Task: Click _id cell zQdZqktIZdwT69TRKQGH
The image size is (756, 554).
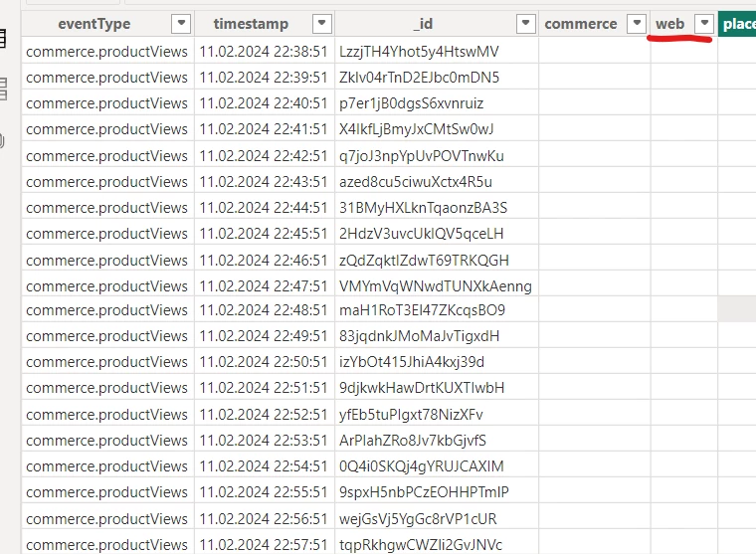Action: click(x=437, y=260)
